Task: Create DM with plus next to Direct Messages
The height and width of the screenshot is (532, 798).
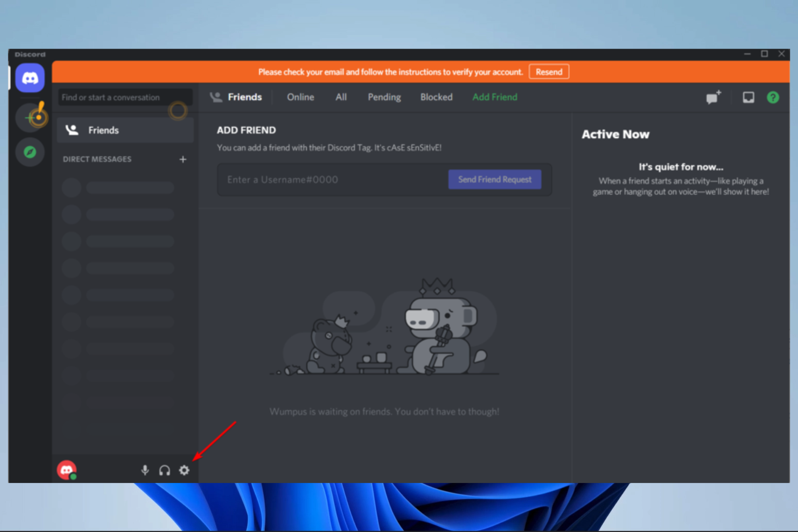Action: (x=183, y=159)
